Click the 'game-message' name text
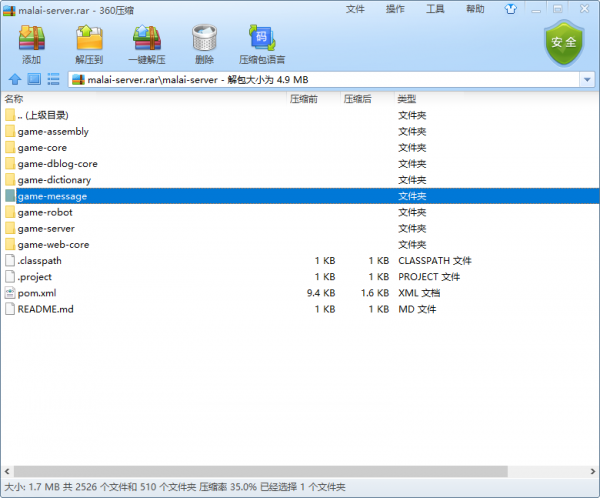This screenshot has height=498, width=600. tap(52, 196)
